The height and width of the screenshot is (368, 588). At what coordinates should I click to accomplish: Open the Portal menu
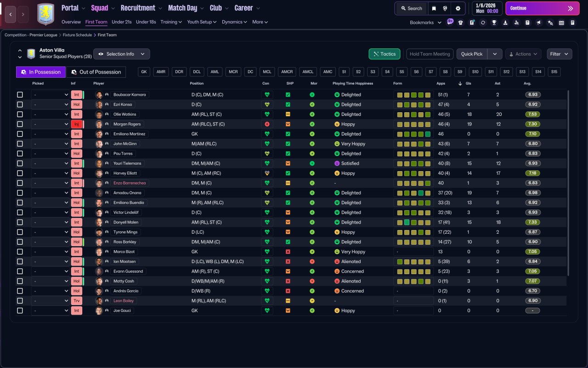click(73, 8)
